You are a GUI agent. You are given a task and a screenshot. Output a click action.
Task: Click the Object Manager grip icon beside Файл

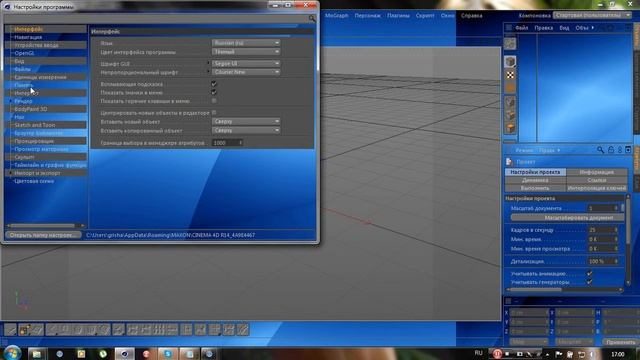coord(509,28)
